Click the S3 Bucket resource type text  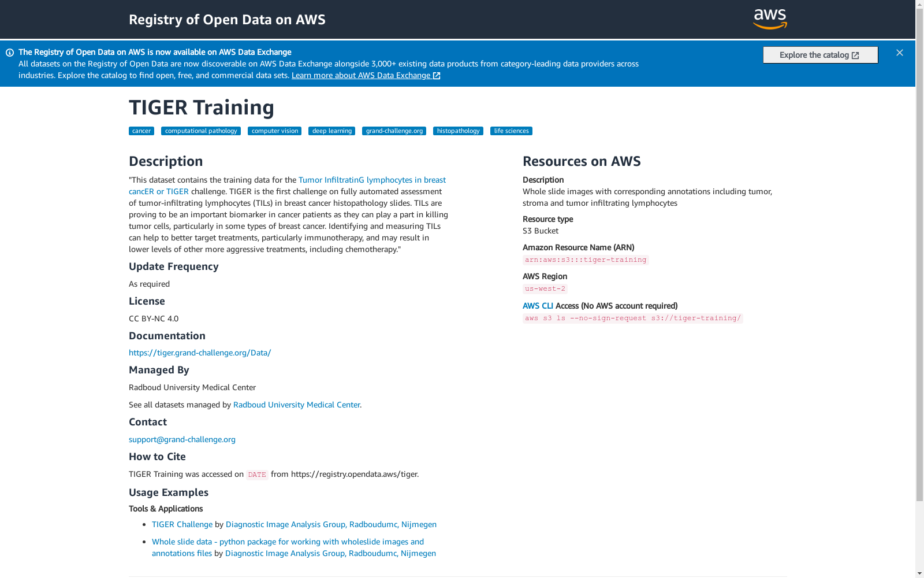(541, 231)
